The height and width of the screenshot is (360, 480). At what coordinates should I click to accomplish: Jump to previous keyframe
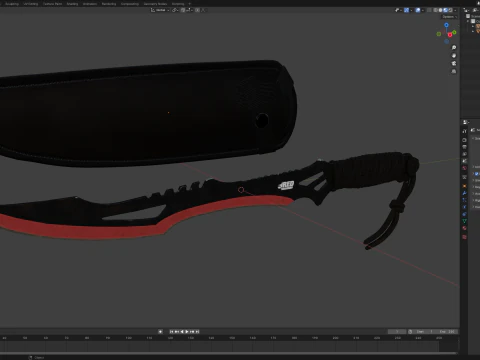pos(177,332)
